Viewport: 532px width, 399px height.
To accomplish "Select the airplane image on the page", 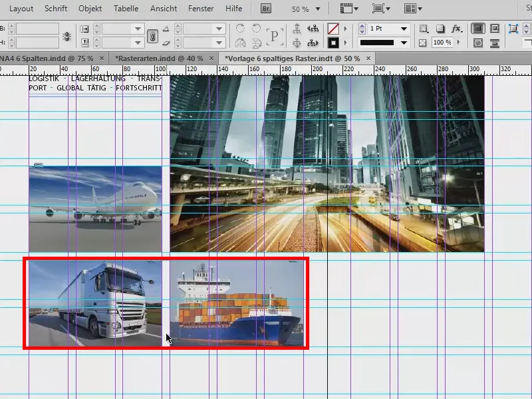I will pos(95,209).
